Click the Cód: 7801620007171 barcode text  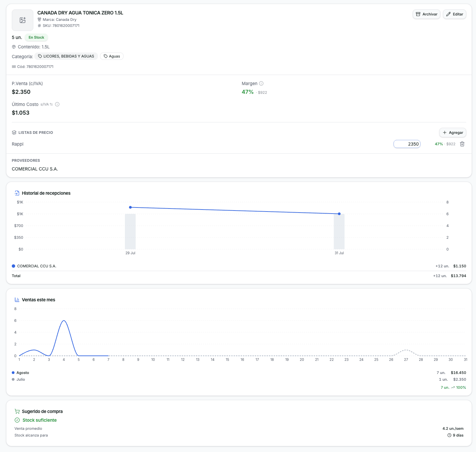[x=35, y=67]
